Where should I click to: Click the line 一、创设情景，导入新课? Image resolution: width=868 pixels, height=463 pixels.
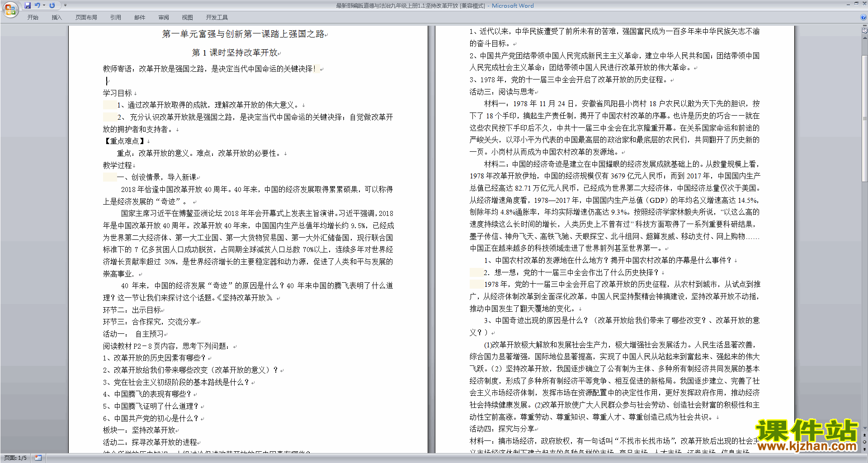[157, 178]
